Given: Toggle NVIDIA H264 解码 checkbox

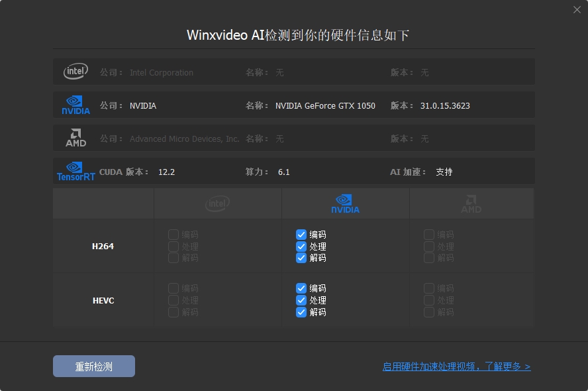Looking at the screenshot, I should [x=301, y=258].
